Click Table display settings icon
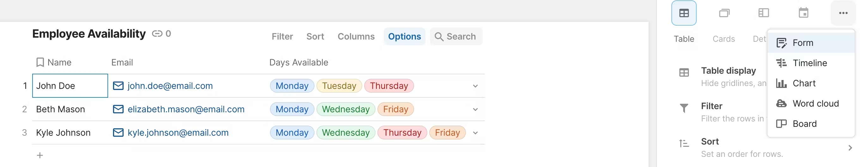The height and width of the screenshot is (167, 868). [x=684, y=72]
